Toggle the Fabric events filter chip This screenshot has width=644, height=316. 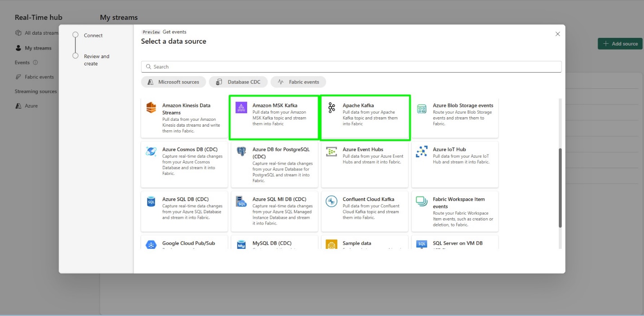tap(298, 82)
